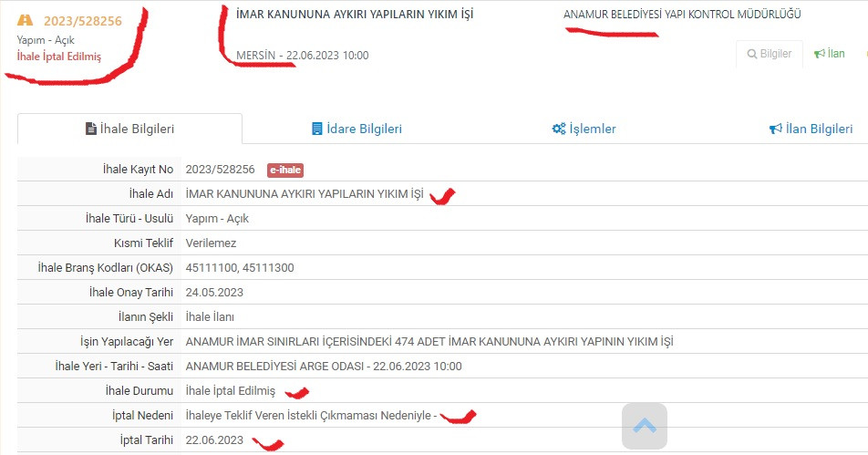Click the list icon next to İdare Bilgileri

pos(317,129)
